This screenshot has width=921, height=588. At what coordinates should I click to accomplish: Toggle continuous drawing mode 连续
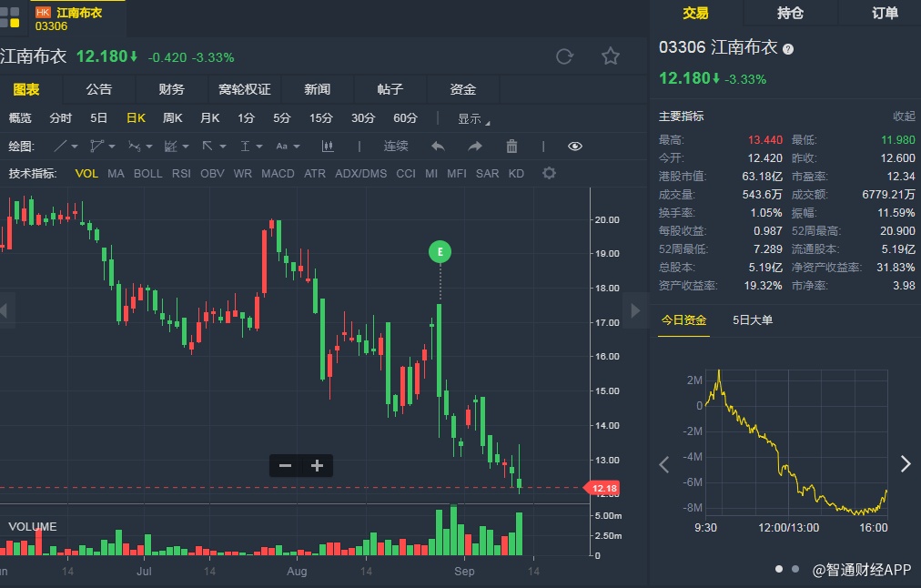pyautogui.click(x=396, y=146)
